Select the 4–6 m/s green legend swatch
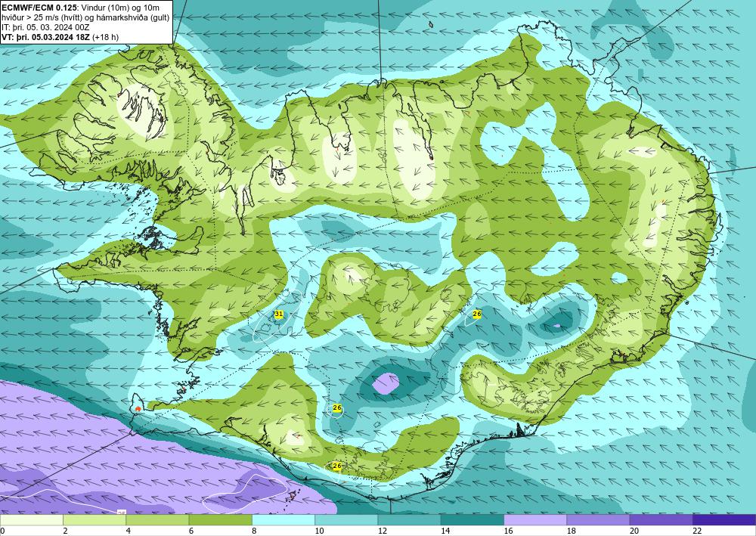756x536 pixels. tap(158, 519)
